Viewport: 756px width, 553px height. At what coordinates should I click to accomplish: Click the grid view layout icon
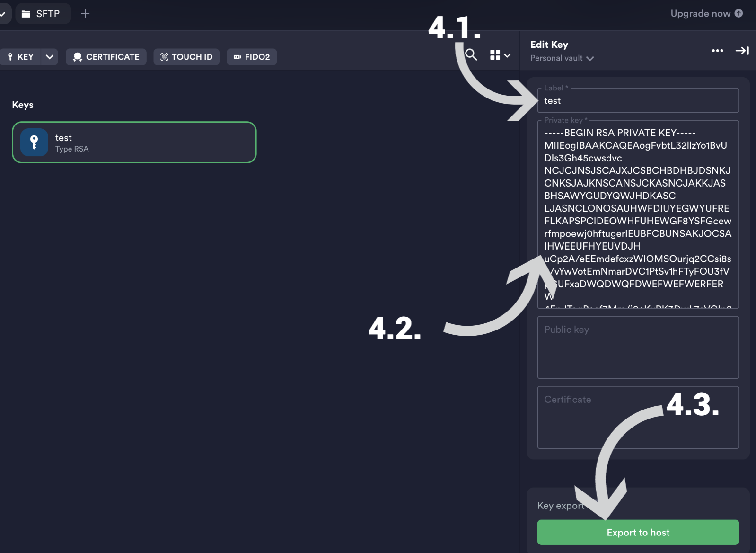pyautogui.click(x=495, y=55)
